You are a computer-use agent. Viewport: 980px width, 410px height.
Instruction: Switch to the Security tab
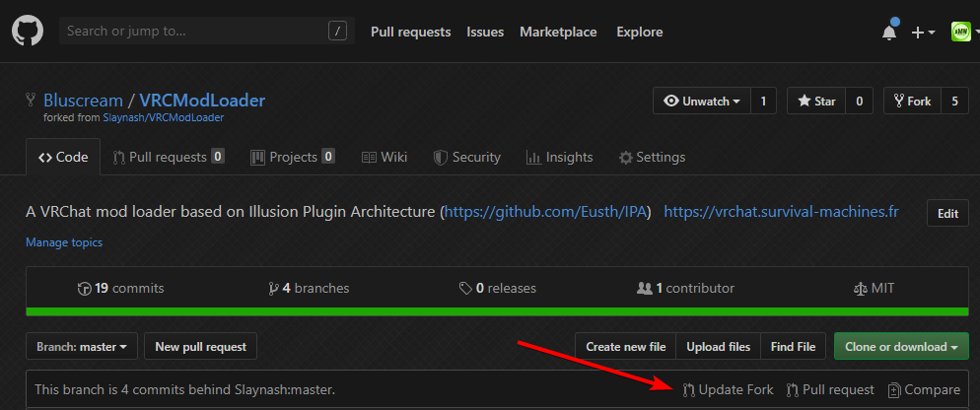[467, 157]
